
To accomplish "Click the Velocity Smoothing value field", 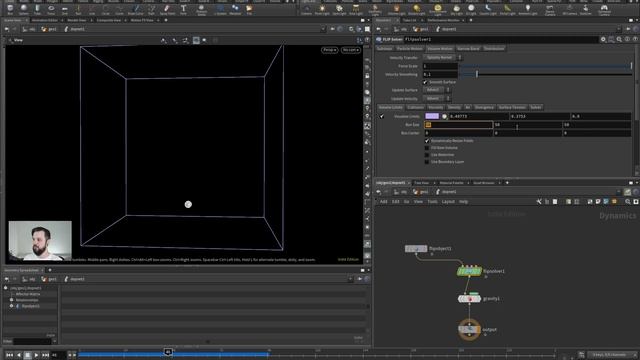I will tap(440, 74).
